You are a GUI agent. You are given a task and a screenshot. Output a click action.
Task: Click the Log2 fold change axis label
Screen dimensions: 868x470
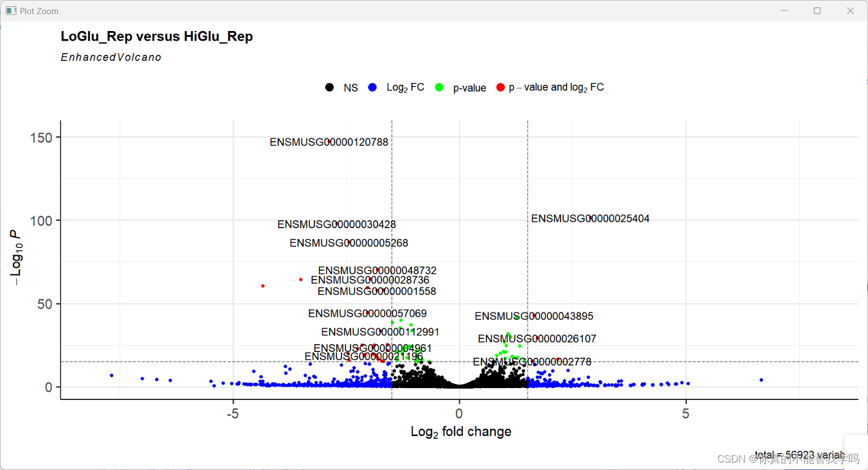(461, 431)
